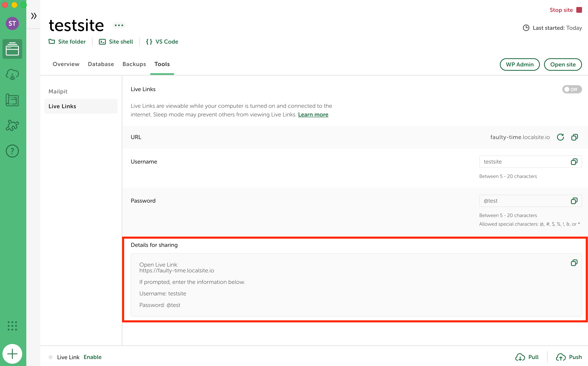This screenshot has width=588, height=366.
Task: Click Enable next to Live Link
Action: (92, 357)
